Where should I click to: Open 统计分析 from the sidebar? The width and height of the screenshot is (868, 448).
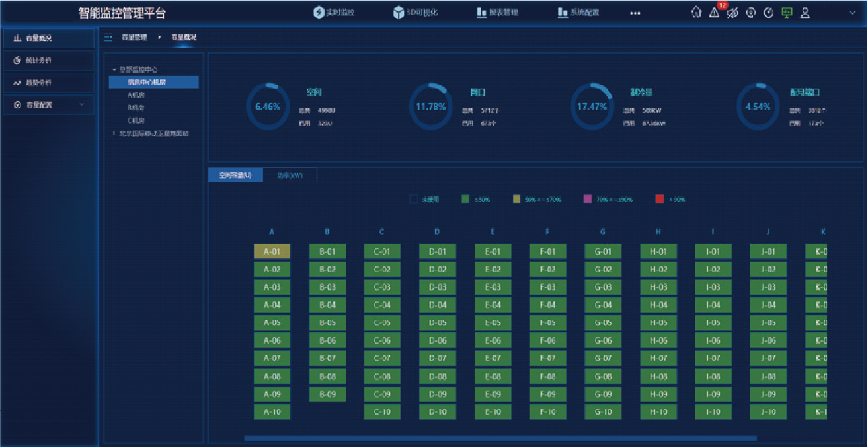coord(48,61)
